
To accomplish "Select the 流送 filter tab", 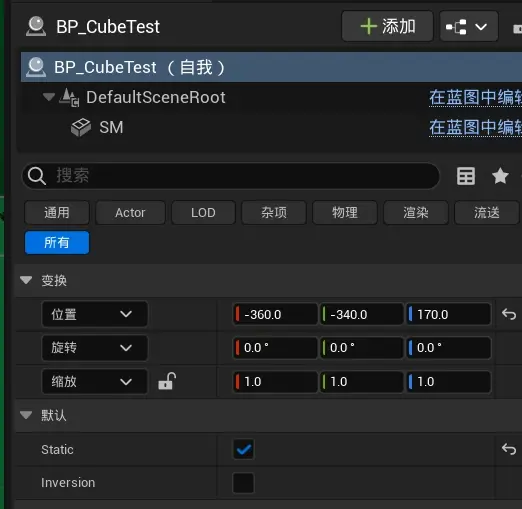I will pos(487,212).
